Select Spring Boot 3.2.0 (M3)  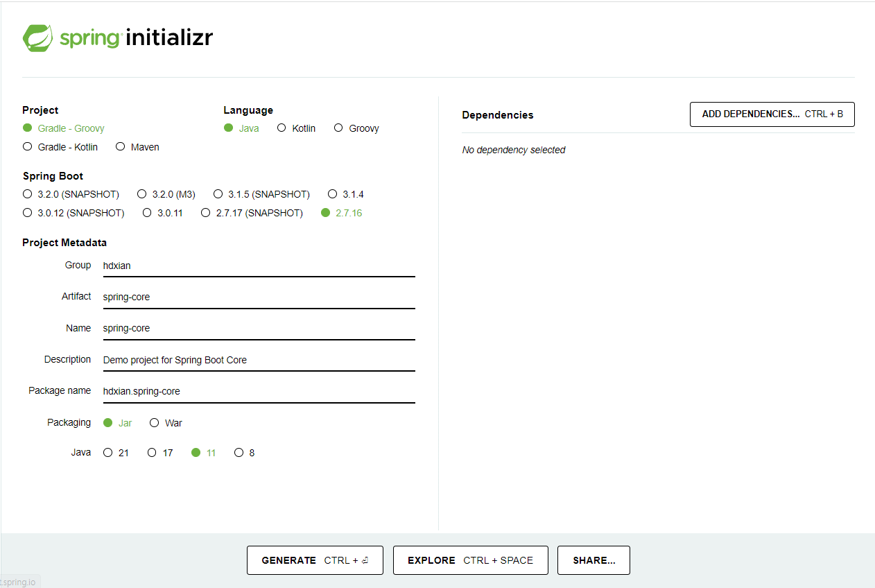[x=166, y=194]
